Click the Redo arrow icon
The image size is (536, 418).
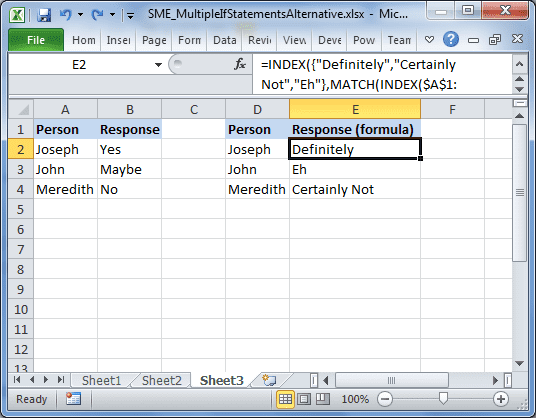point(98,14)
